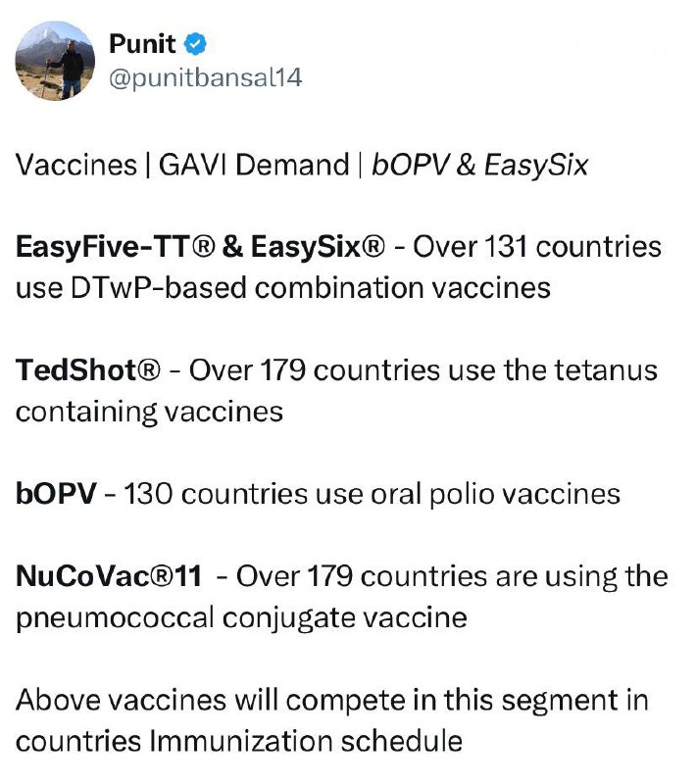The width and height of the screenshot is (697, 784).
Task: Click the 'countries Immunization schedule' closing line
Action: pos(238,742)
